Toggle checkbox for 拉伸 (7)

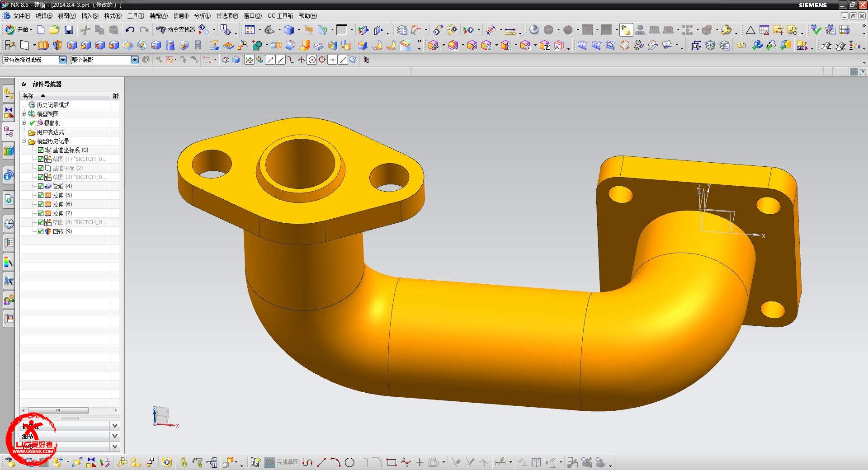point(41,213)
